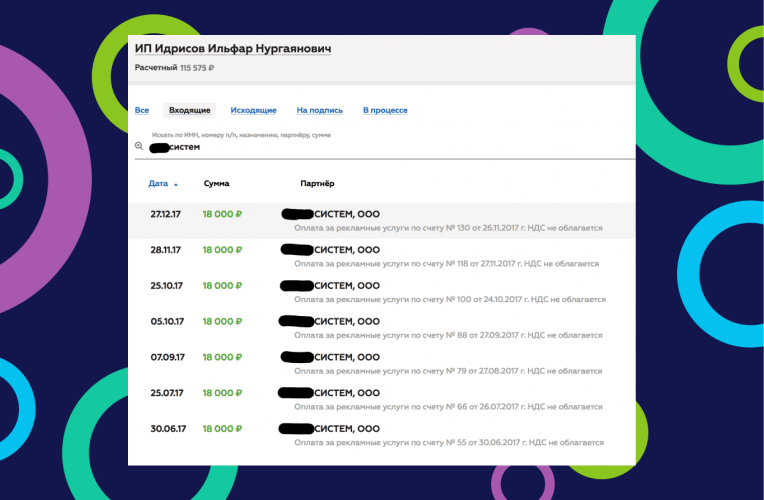This screenshot has height=500, width=764.
Task: Open payment description for счет № 55
Action: point(449,442)
